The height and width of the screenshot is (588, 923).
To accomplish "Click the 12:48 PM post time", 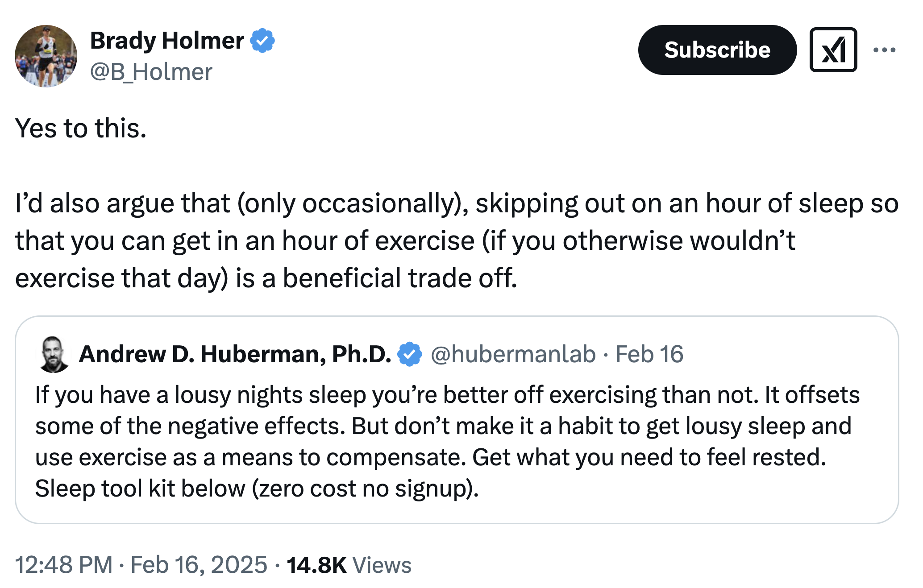I will tap(64, 565).
